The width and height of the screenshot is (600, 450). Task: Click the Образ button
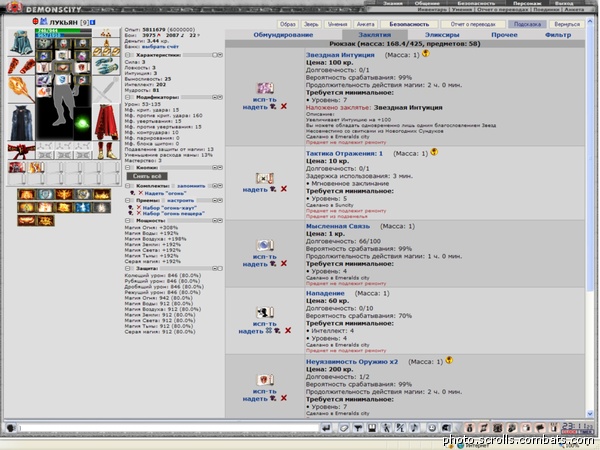[287, 24]
